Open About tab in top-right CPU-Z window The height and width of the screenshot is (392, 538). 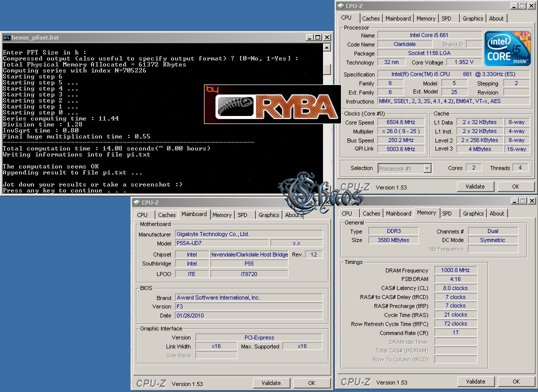pos(496,18)
